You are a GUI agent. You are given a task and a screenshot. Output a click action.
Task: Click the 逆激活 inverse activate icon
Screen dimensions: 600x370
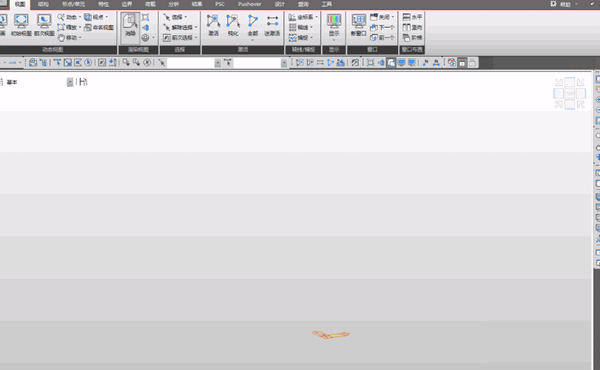(x=272, y=25)
